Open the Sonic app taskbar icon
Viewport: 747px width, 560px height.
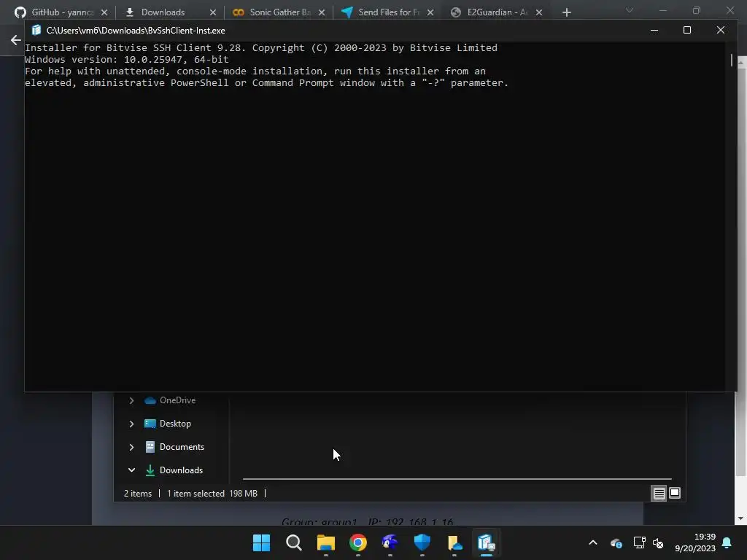pyautogui.click(x=390, y=542)
